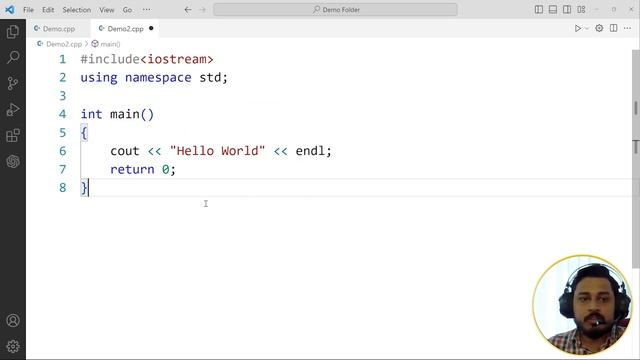Open the Search view in activity bar
Screen dimensions: 640x360
[13, 57]
